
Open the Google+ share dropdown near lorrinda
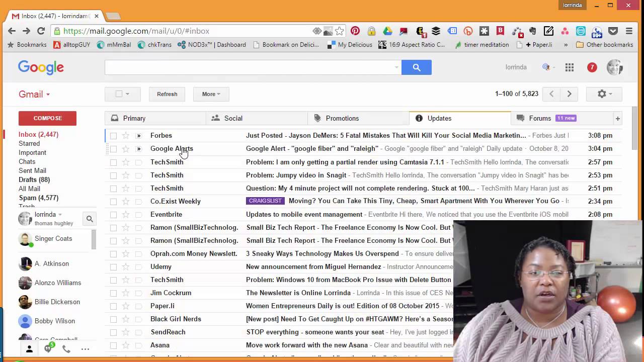click(547, 67)
